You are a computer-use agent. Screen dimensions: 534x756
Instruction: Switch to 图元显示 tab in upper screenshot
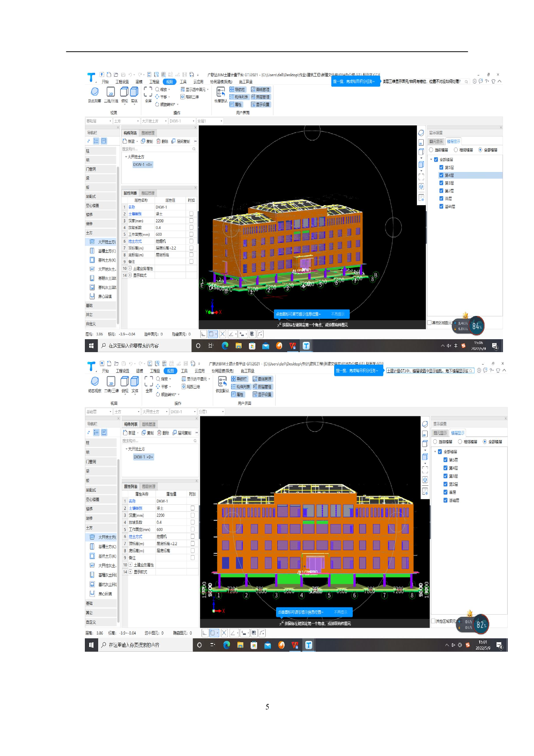436,141
